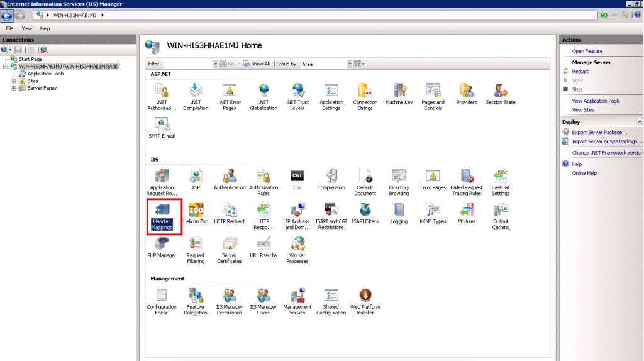
Task: Open the view mode dropdown arrow
Action: 363,64
